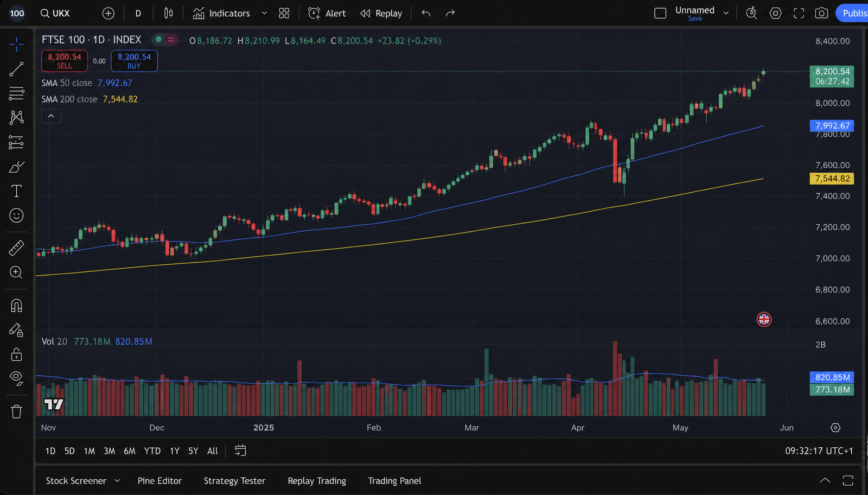This screenshot has height=495, width=868.
Task: Expand the Stock Screener dropdown arrow
Action: (117, 481)
